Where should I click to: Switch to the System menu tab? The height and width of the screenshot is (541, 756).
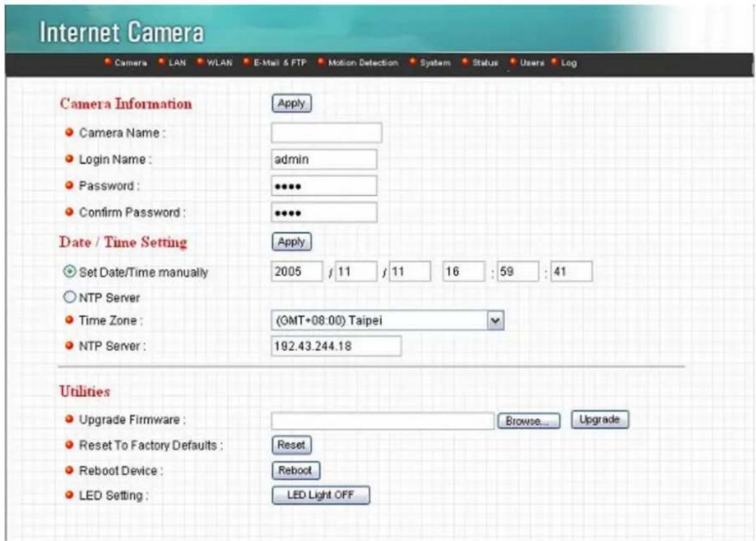coord(435,63)
